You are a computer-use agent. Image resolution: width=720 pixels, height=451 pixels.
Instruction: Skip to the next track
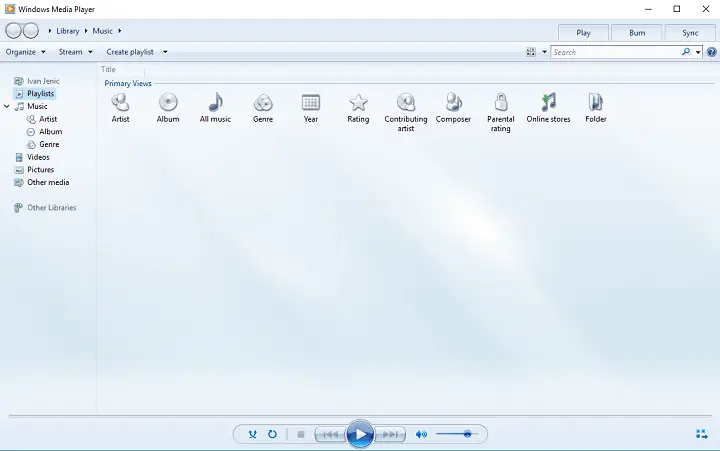pyautogui.click(x=390, y=434)
